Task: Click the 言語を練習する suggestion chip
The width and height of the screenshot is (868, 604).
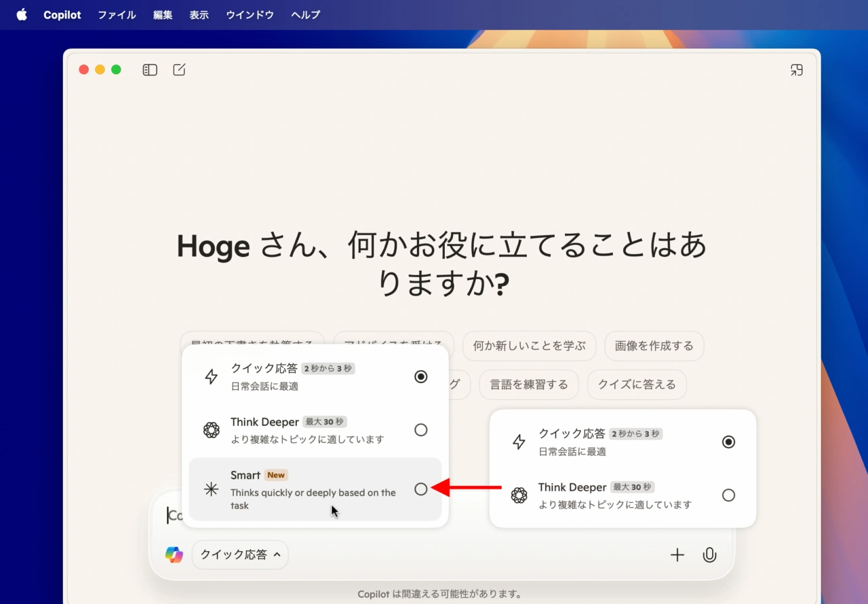Action: 529,384
